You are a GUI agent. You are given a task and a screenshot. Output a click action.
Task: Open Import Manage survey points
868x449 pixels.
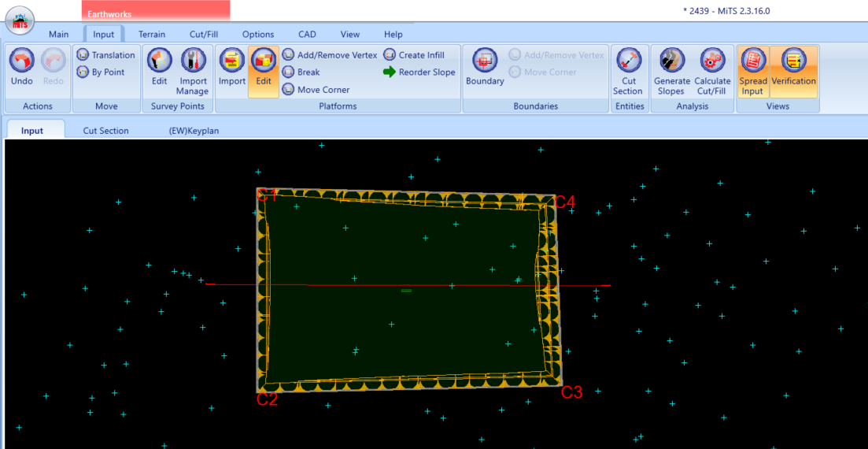coord(192,71)
